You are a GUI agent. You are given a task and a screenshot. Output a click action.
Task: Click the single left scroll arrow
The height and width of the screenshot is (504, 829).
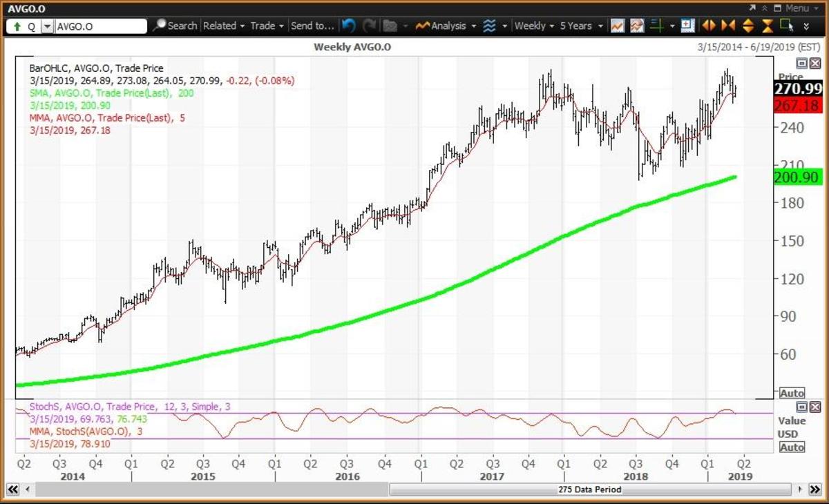pyautogui.click(x=28, y=490)
